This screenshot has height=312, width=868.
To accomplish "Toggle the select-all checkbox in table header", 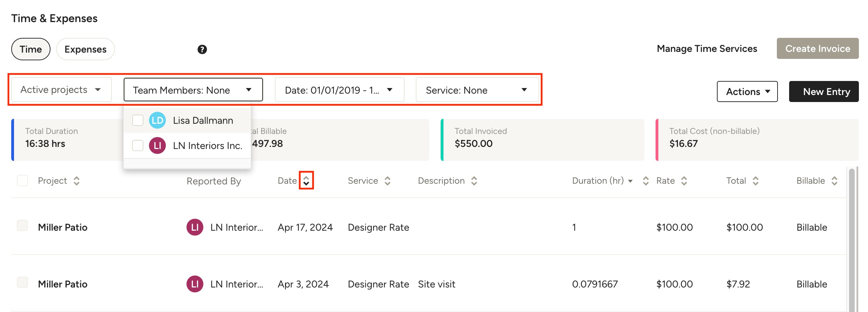I will [x=22, y=181].
